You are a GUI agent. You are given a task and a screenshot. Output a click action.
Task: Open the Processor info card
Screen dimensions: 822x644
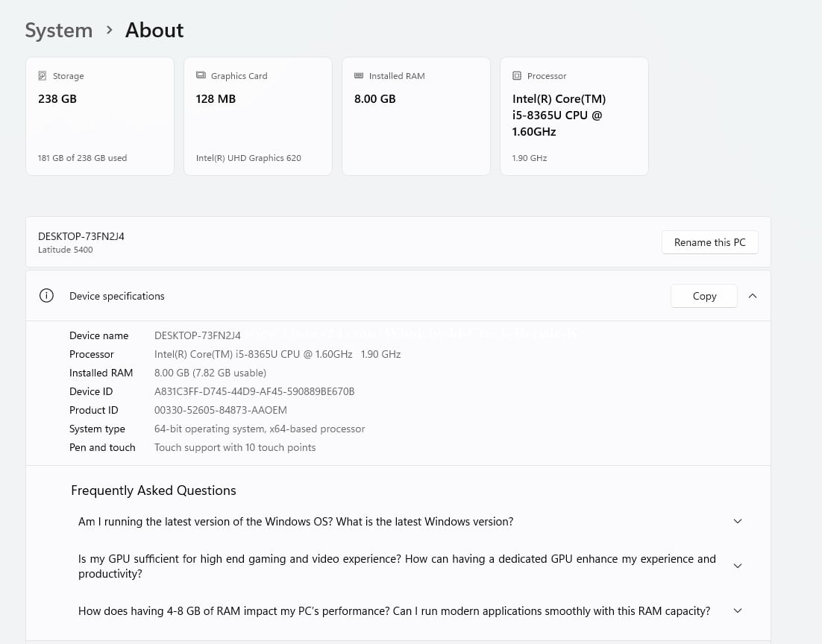[x=574, y=116]
